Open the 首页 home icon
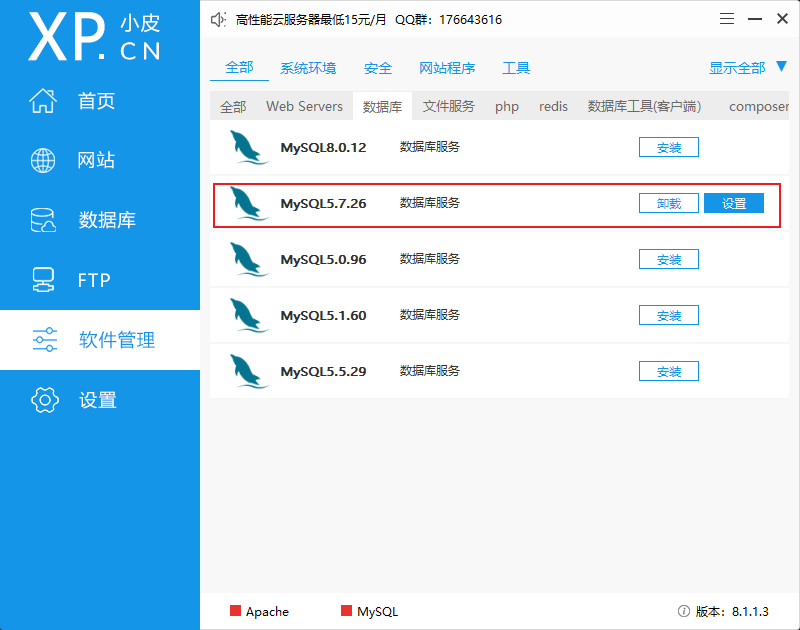 pyautogui.click(x=43, y=100)
